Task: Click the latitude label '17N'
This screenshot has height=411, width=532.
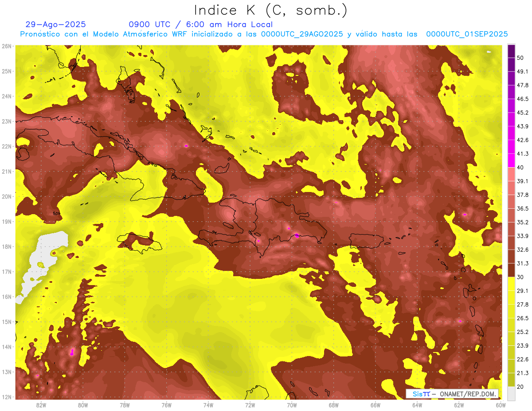Action: (x=7, y=272)
